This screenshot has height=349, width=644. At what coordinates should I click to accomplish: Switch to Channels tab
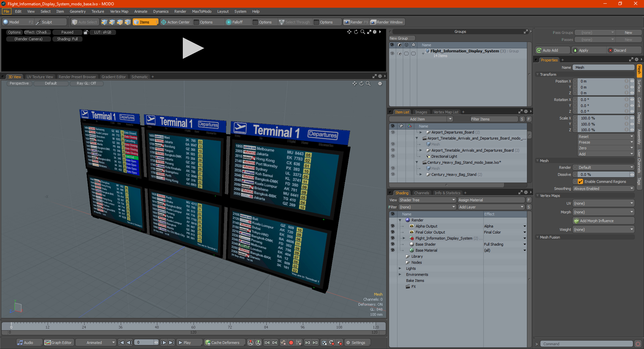click(421, 193)
